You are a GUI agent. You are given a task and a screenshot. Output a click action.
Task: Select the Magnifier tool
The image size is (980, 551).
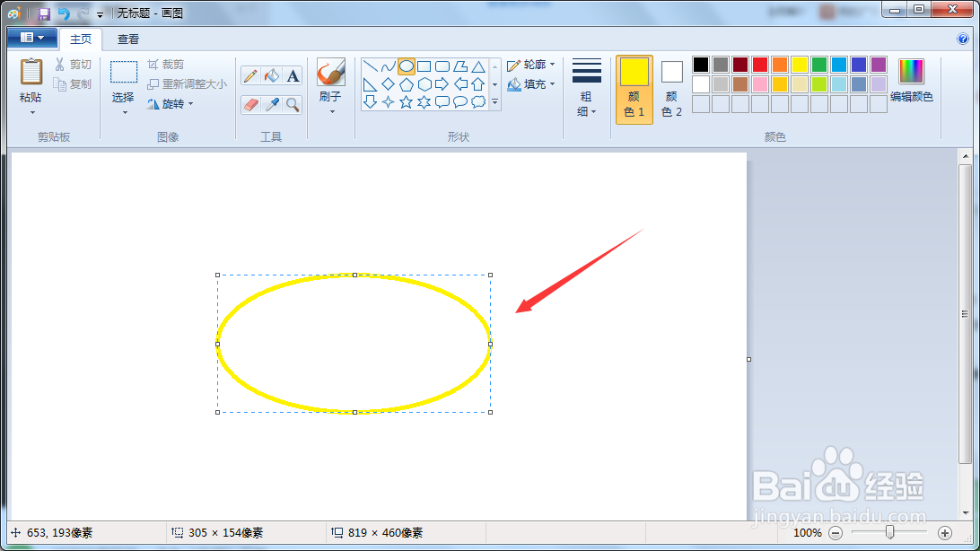(293, 104)
